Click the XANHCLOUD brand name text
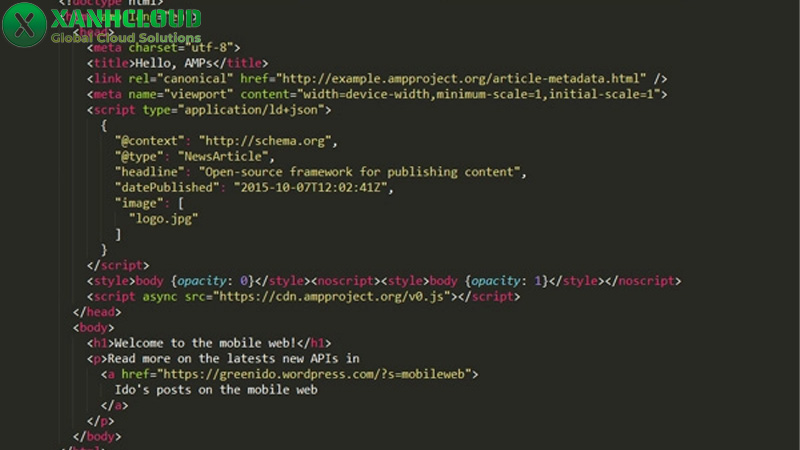This screenshot has width=800, height=450. [x=126, y=19]
